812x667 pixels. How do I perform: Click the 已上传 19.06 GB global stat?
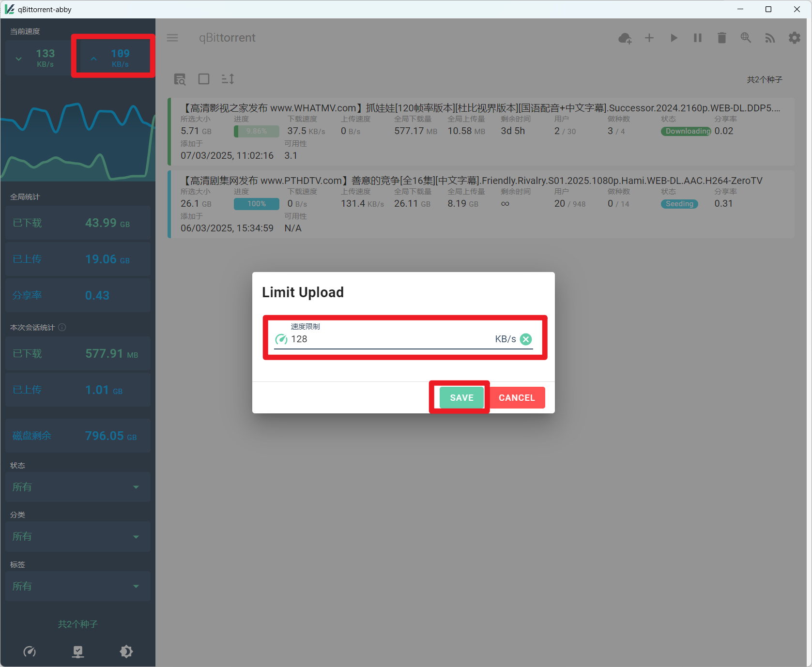(78, 259)
